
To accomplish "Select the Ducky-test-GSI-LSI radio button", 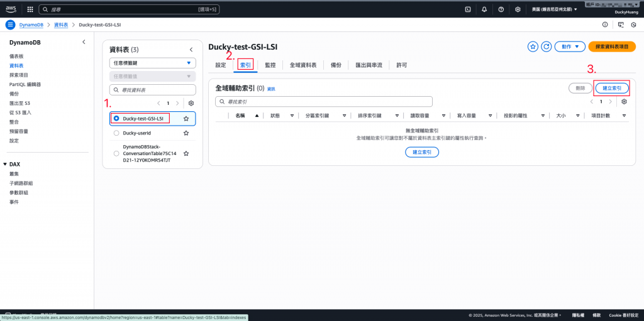I will (x=116, y=118).
